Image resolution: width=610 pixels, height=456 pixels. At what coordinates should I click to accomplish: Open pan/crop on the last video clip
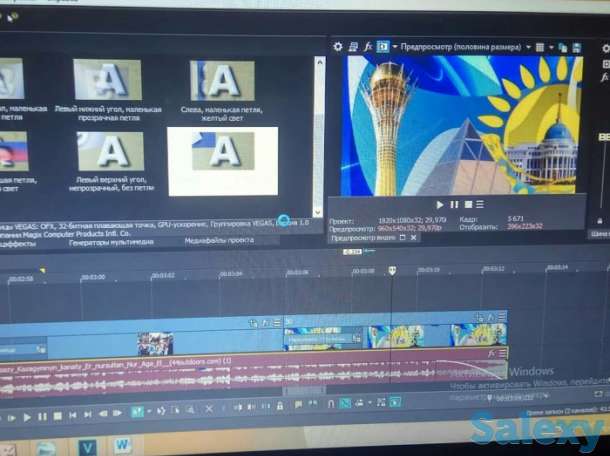pyautogui.click(x=480, y=317)
